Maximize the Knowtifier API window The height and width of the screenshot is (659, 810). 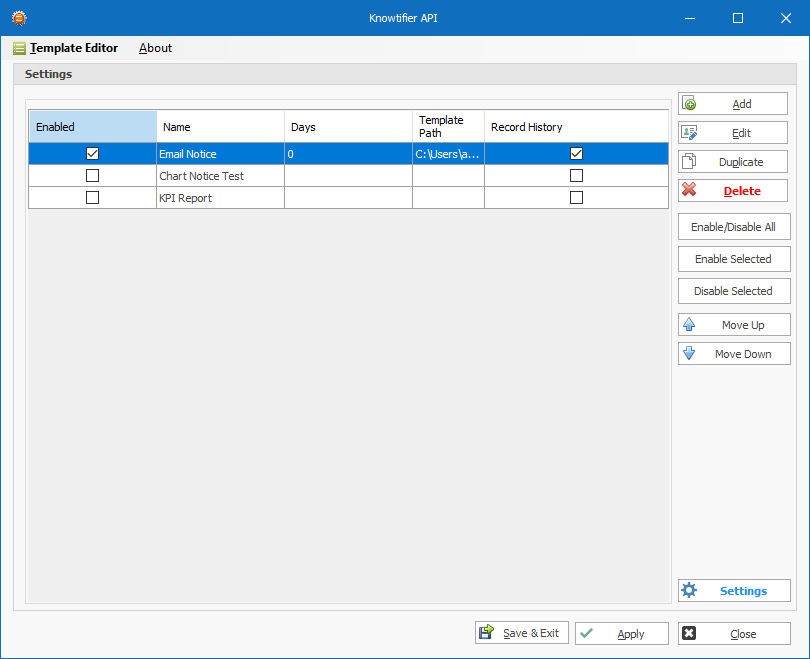point(738,18)
